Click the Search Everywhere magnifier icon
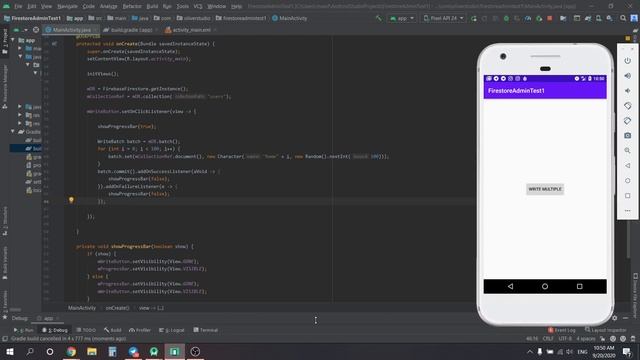 coord(623,18)
